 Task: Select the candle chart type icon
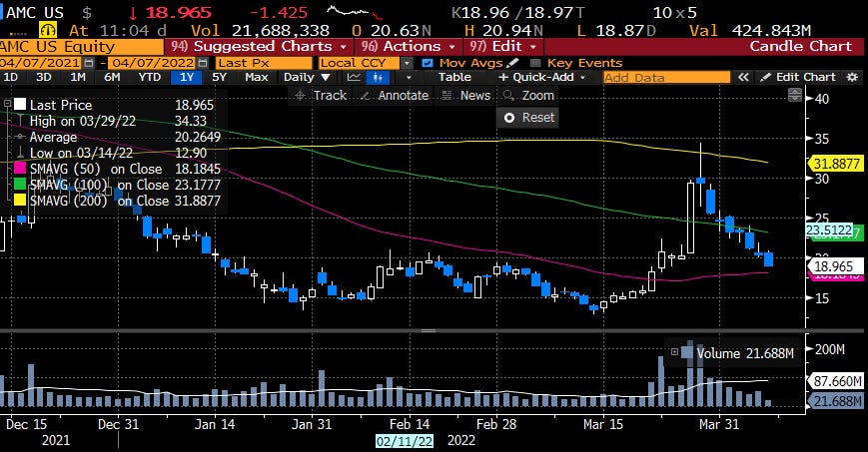tap(379, 78)
